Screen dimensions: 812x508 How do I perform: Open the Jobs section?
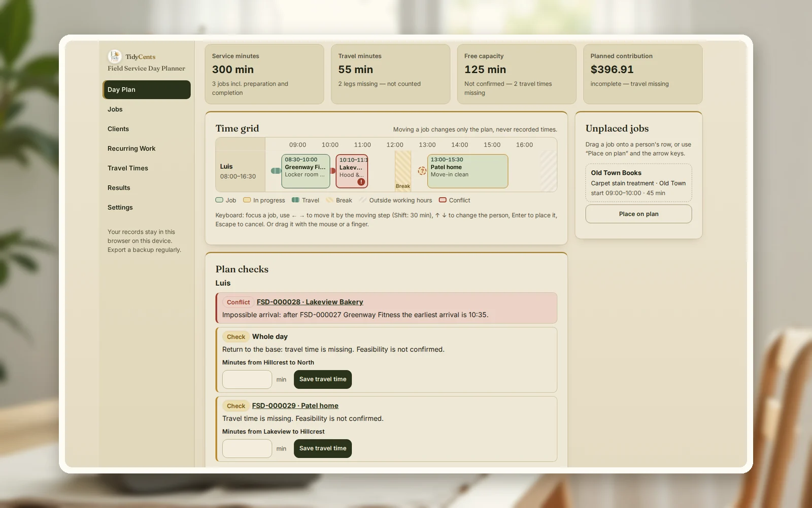147,109
